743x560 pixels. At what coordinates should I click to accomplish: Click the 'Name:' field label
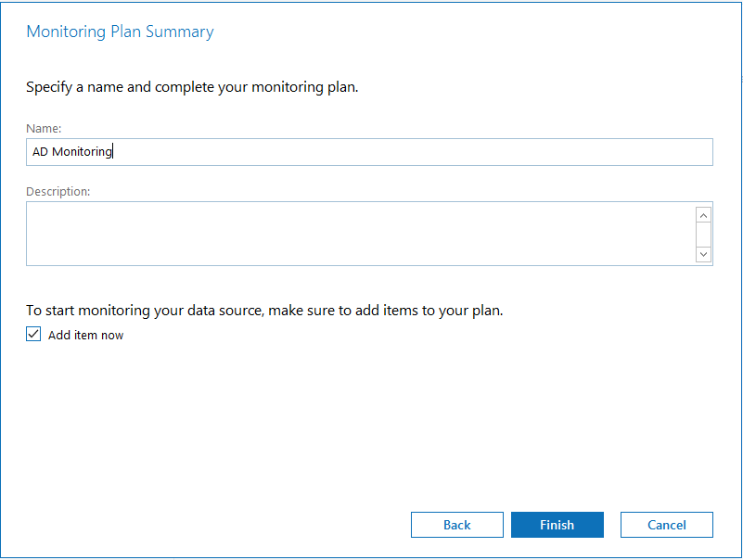[x=44, y=129]
